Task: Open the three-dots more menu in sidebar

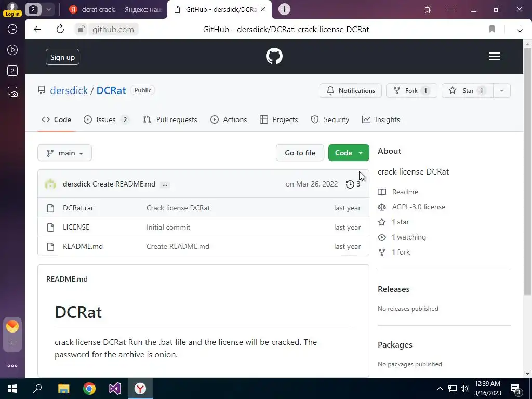Action: coord(12,366)
